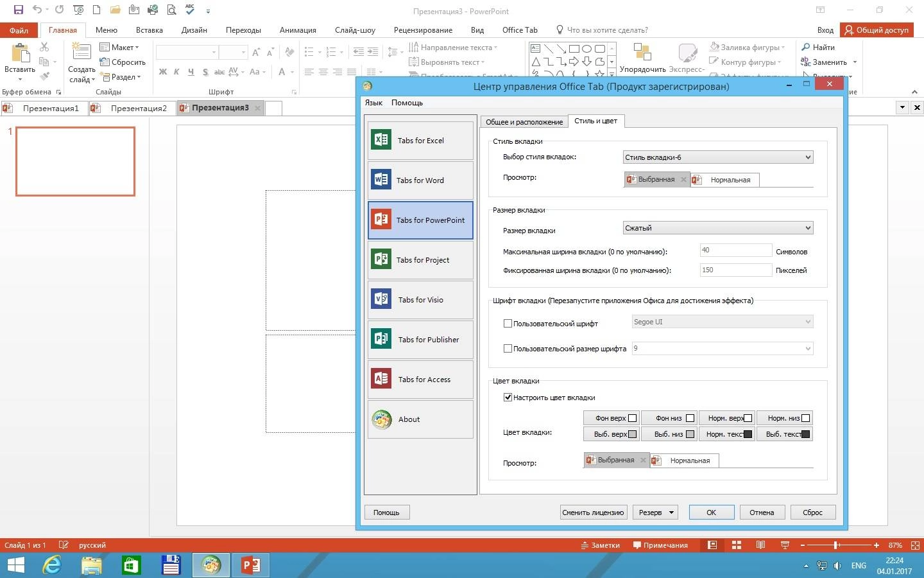This screenshot has width=924, height=578.
Task: Increase font size with the larger A icon
Action: (256, 52)
